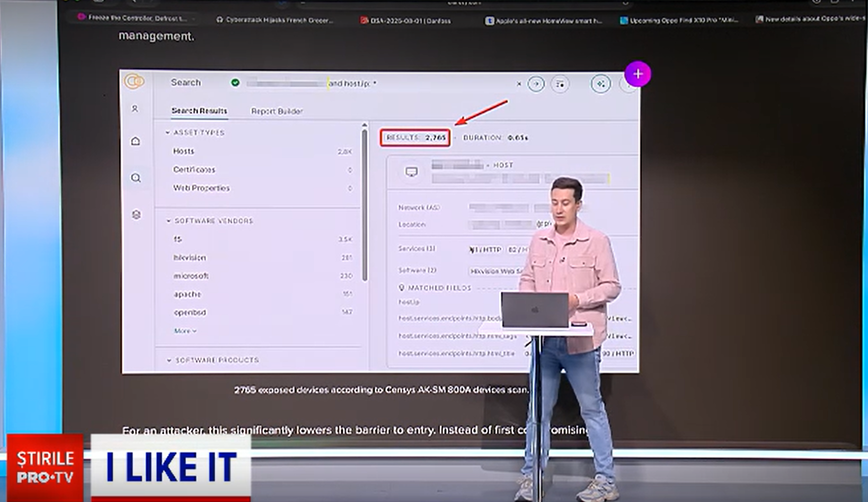
Task: Click the Results 2,765 count
Action: (x=415, y=138)
